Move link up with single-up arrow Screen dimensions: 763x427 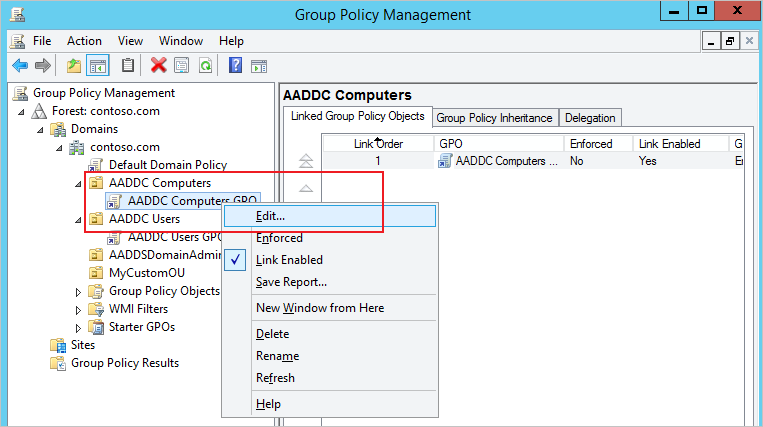click(306, 188)
